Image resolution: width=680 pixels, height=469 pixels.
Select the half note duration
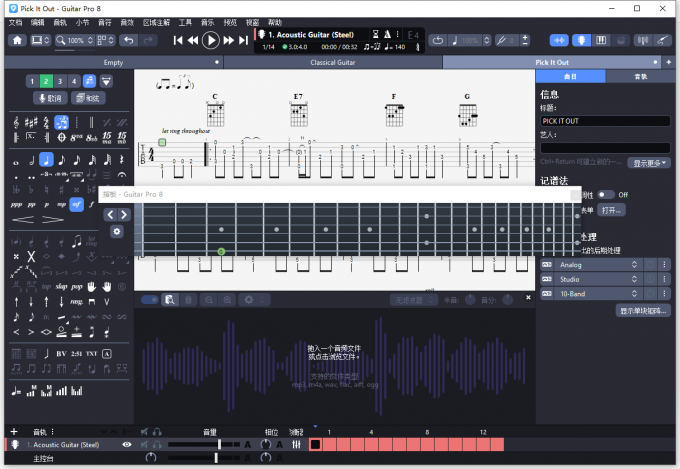[32, 161]
